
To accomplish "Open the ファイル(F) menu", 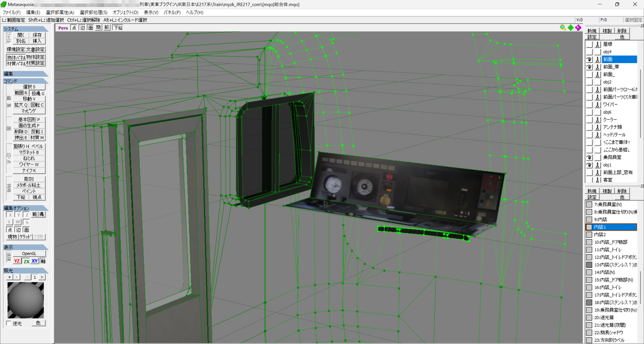I will (x=12, y=13).
